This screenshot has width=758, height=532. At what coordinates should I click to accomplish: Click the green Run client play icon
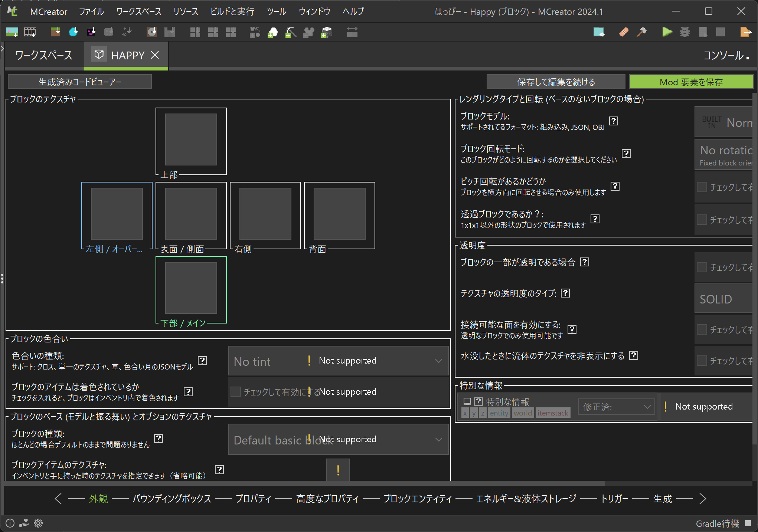tap(667, 32)
